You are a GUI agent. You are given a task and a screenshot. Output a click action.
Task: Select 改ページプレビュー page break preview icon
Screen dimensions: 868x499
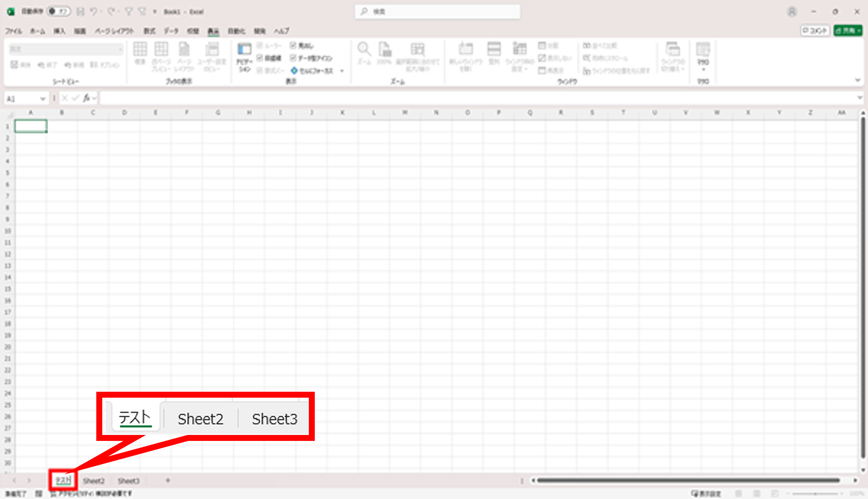coord(161,50)
